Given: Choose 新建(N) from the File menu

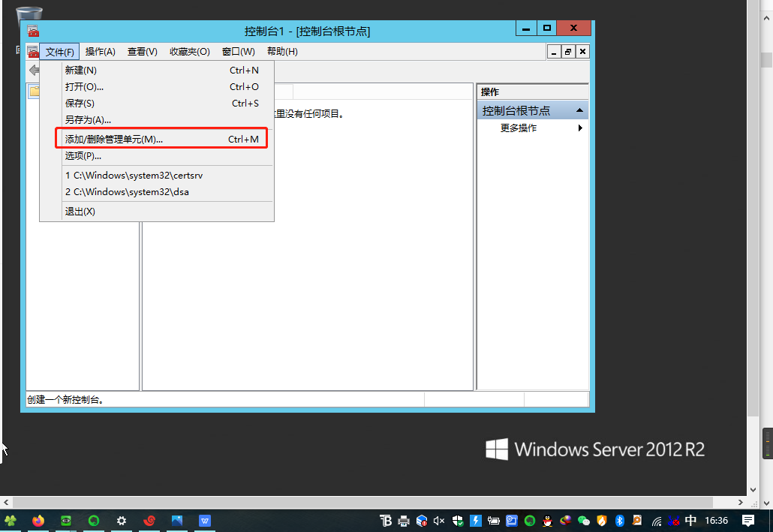Looking at the screenshot, I should (x=161, y=70).
